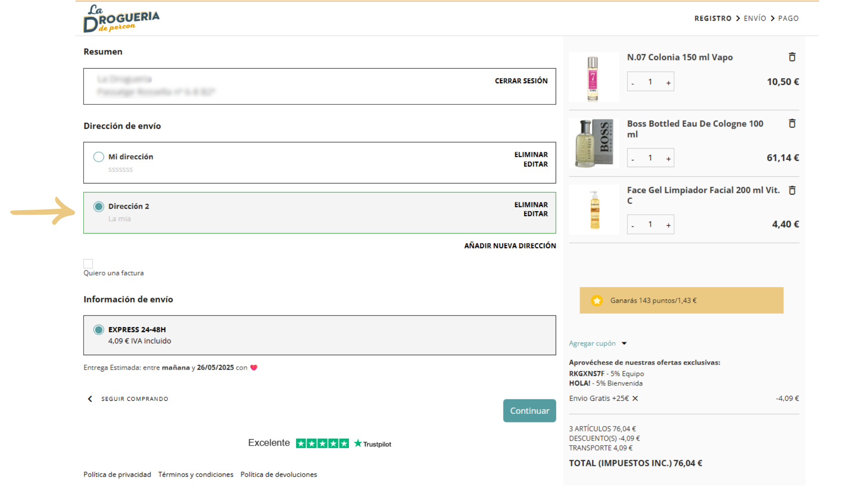Click back arrow next to Seguir Comprando
This screenshot has width=868, height=488.
[90, 399]
